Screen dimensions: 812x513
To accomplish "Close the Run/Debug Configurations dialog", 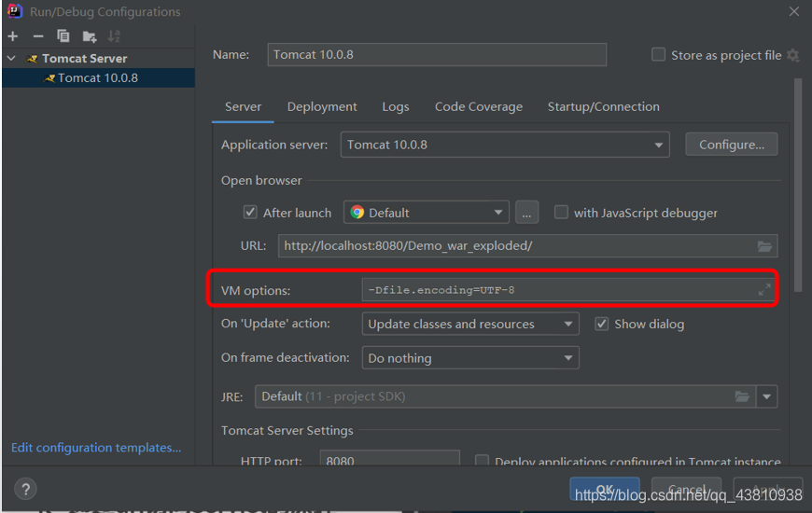I will tap(794, 11).
